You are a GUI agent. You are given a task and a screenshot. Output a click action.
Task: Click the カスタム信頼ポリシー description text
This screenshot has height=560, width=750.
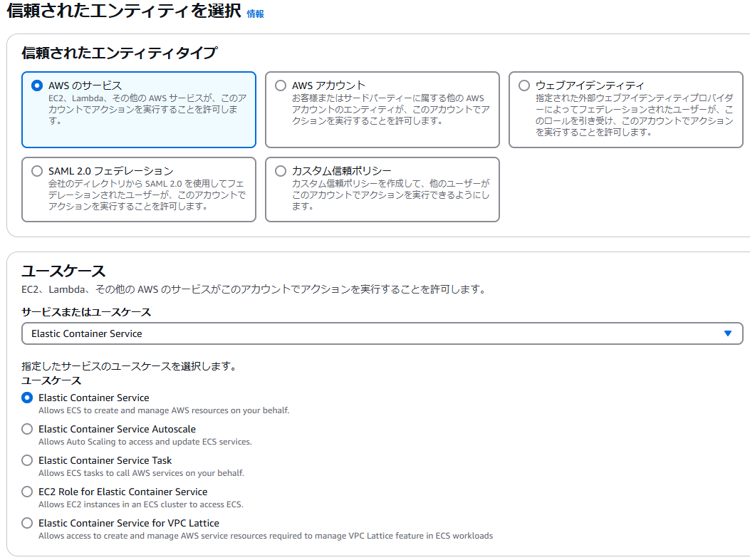[x=391, y=195]
